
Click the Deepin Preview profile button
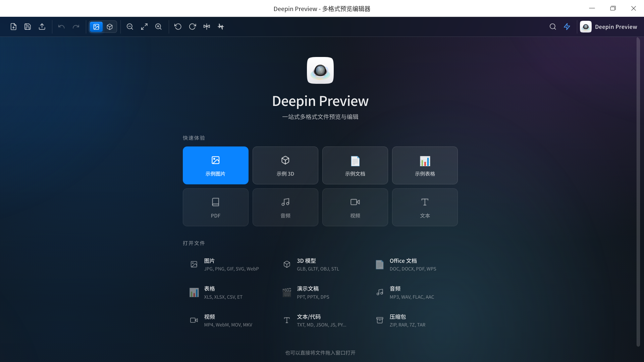[608, 27]
